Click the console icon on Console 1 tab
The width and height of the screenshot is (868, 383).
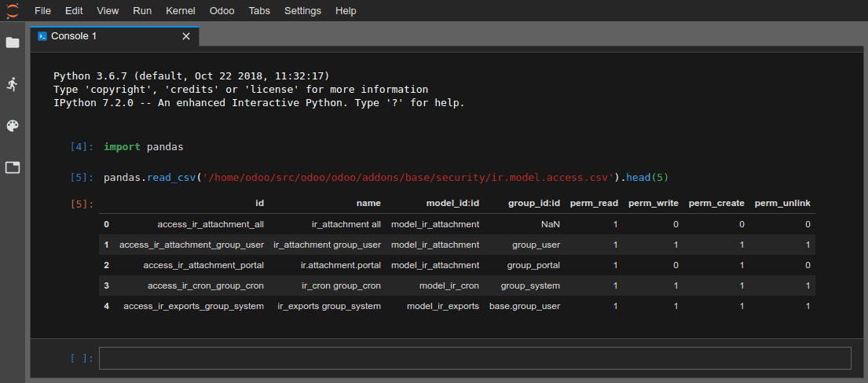coord(42,36)
